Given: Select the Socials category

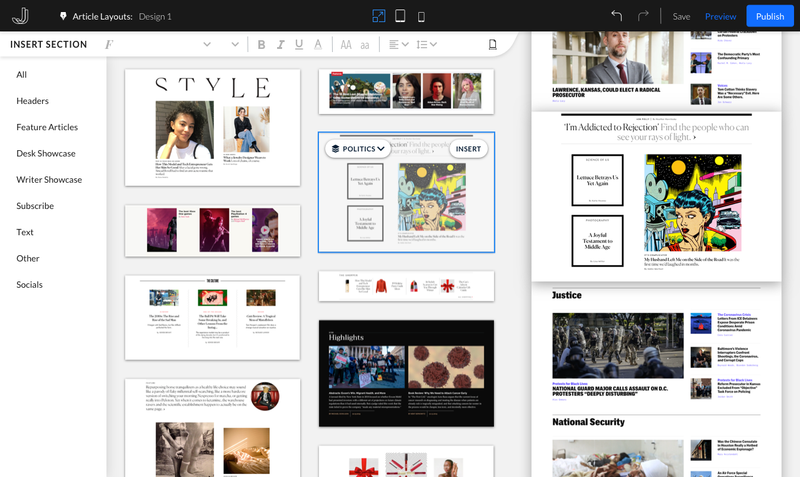Looking at the screenshot, I should 29,285.
